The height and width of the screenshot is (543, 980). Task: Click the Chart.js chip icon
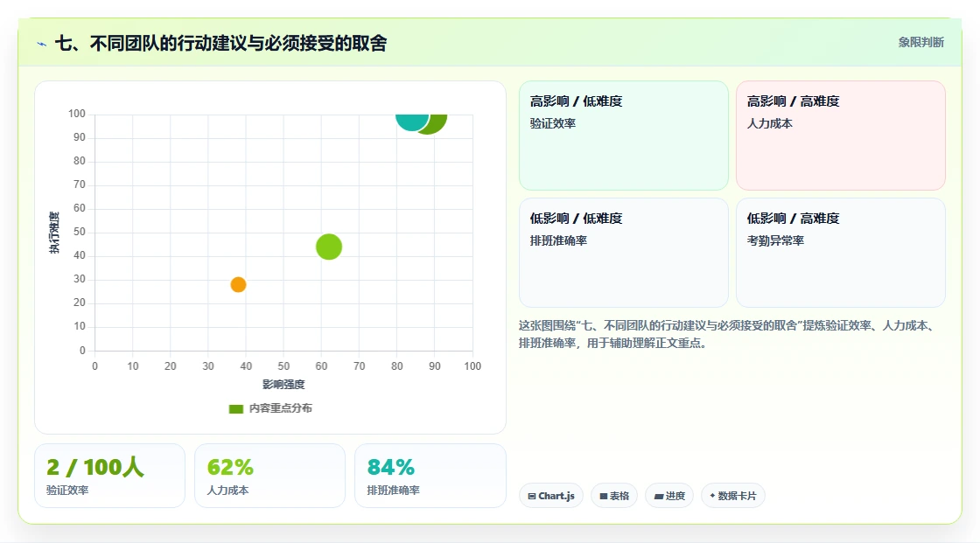pos(532,496)
